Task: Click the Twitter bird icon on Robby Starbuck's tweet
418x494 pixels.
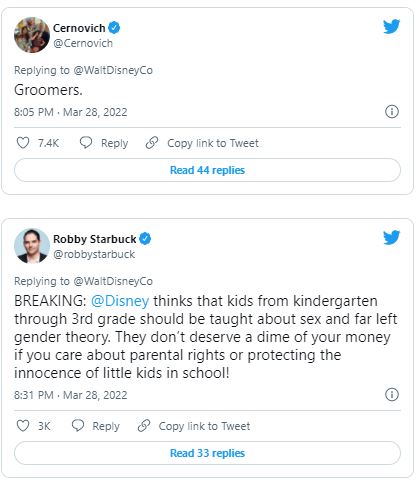Action: coord(391,238)
